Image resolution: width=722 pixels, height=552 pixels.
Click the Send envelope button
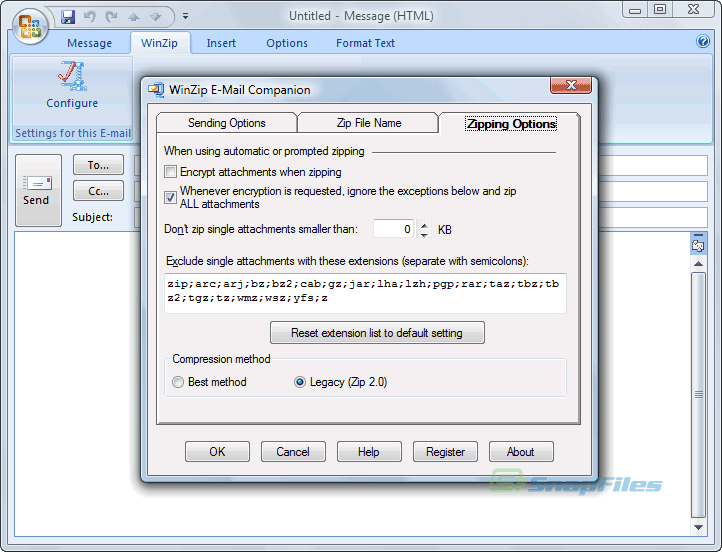click(x=38, y=190)
